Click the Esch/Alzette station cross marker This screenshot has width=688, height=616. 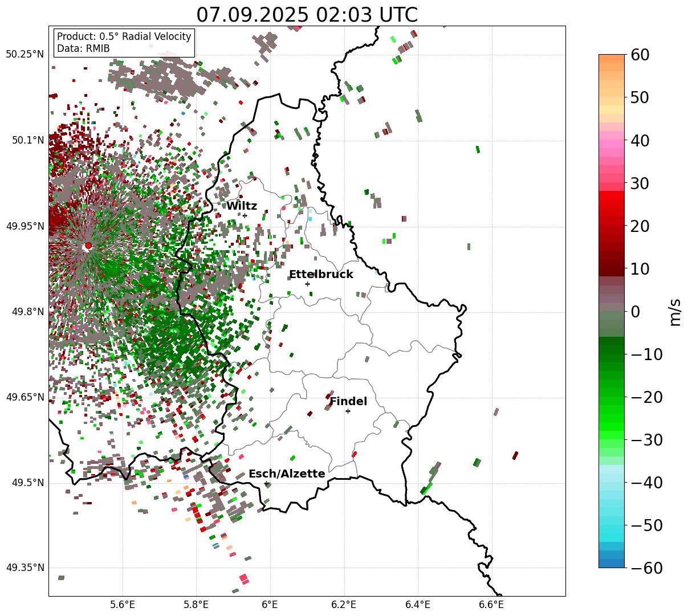pos(266,483)
